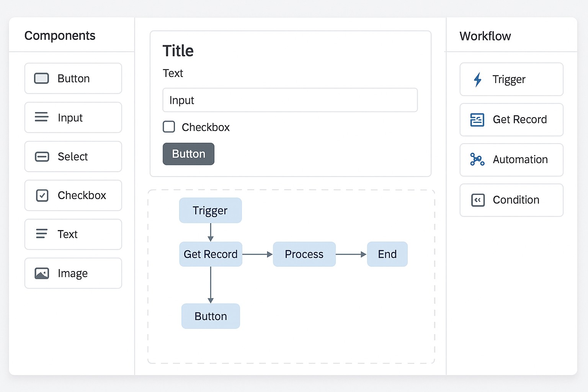Click the Components panel header
This screenshot has height=392, width=588.
(60, 35)
